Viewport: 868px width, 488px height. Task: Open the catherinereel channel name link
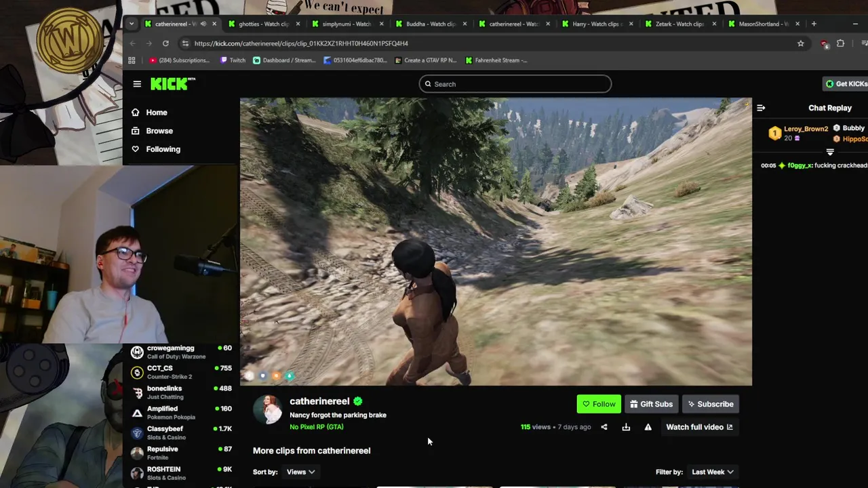click(319, 401)
